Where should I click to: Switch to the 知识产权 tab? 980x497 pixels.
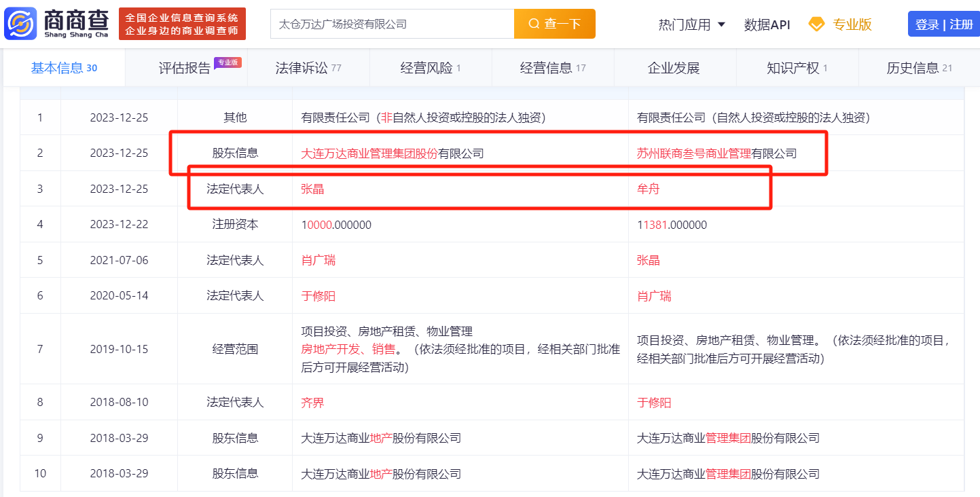coord(797,68)
